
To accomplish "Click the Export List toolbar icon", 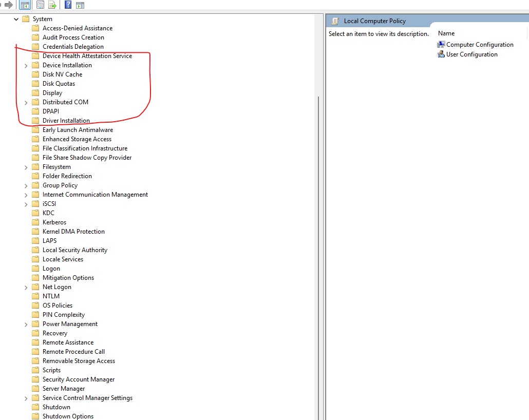I will 52,5.
